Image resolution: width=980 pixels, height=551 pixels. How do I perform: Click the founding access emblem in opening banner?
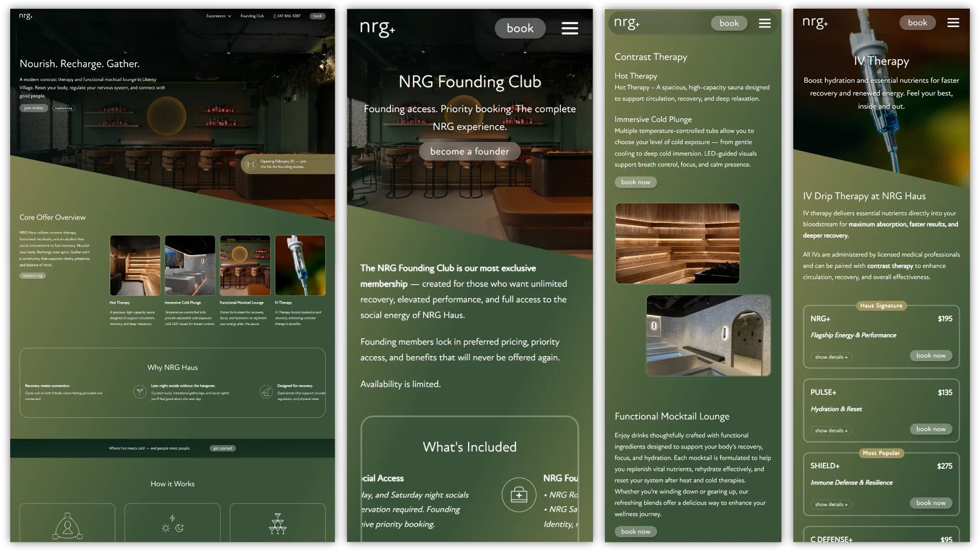(250, 164)
